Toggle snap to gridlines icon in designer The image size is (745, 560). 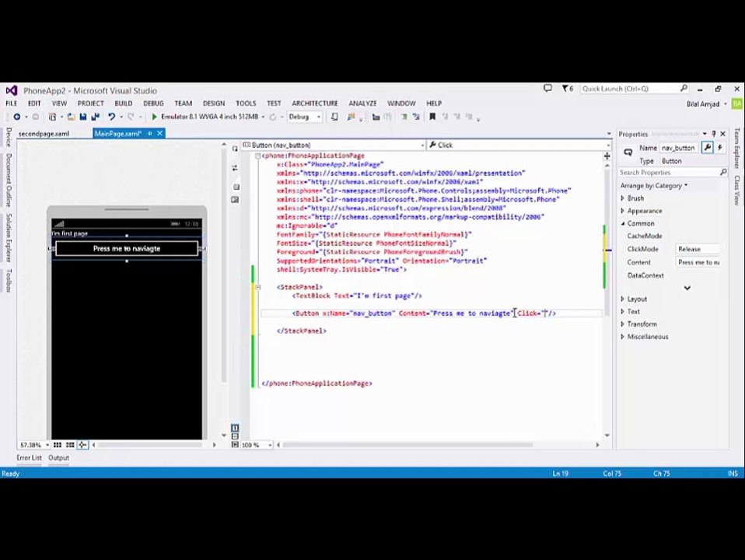(70, 445)
